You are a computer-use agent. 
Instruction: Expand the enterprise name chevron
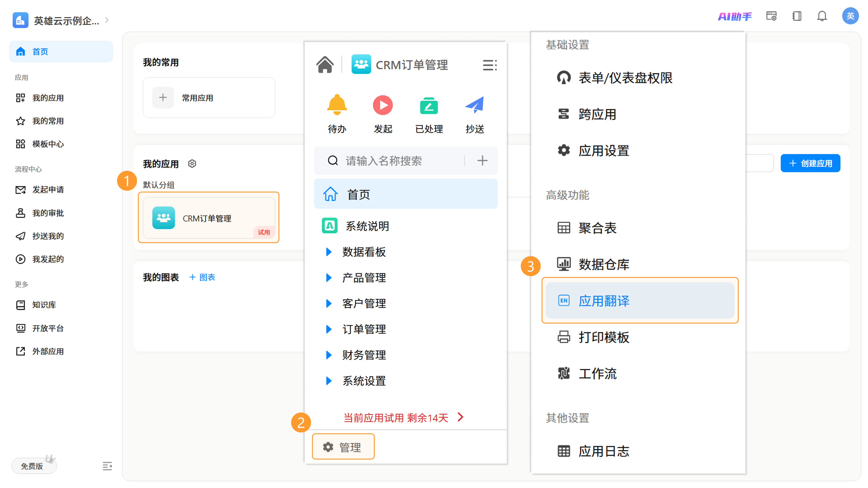pos(107,20)
